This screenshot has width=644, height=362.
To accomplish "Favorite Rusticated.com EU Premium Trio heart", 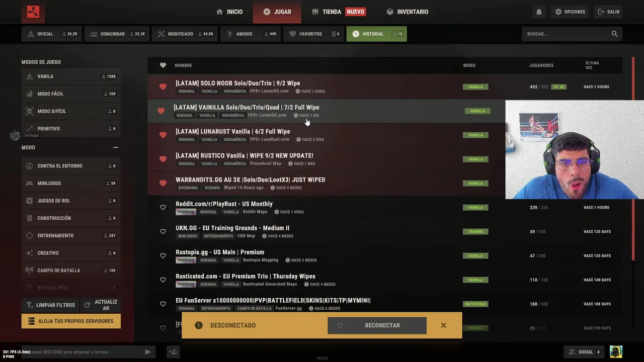I will coord(163,280).
